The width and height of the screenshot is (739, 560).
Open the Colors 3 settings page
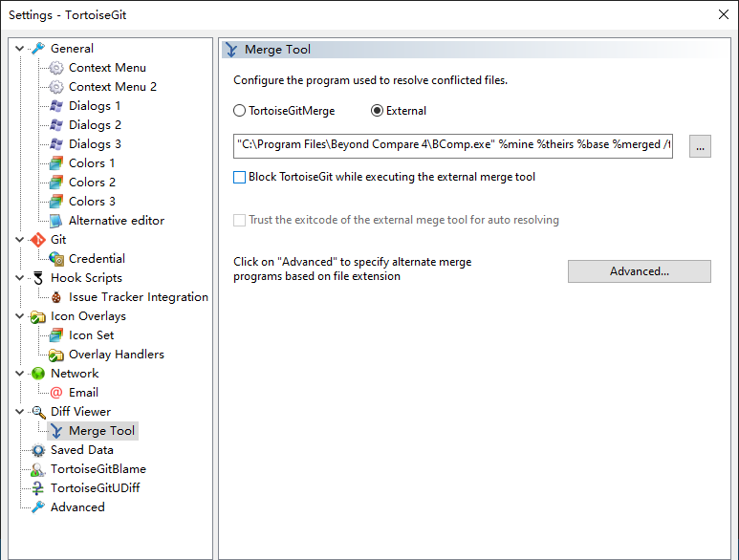(x=93, y=201)
